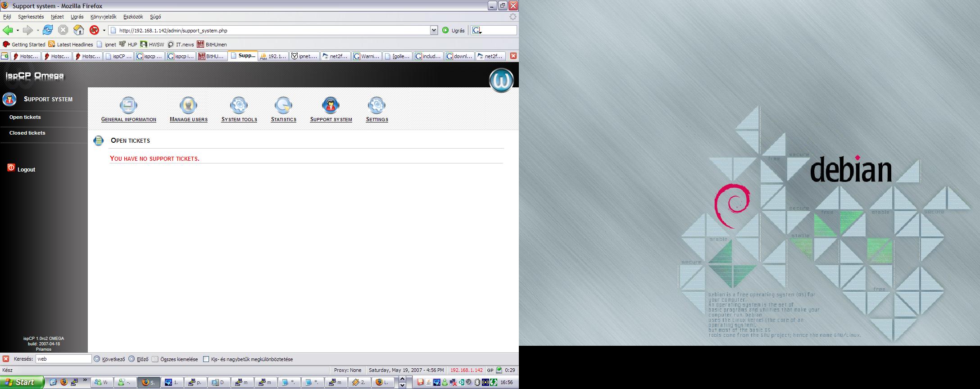
Task: Enable the match case checkbox in find bar
Action: [206, 359]
